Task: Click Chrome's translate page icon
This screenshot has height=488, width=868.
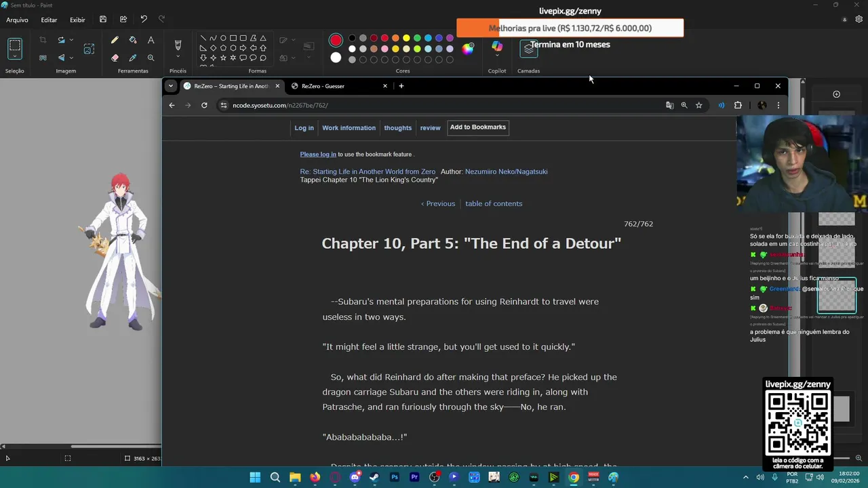Action: coord(670,105)
